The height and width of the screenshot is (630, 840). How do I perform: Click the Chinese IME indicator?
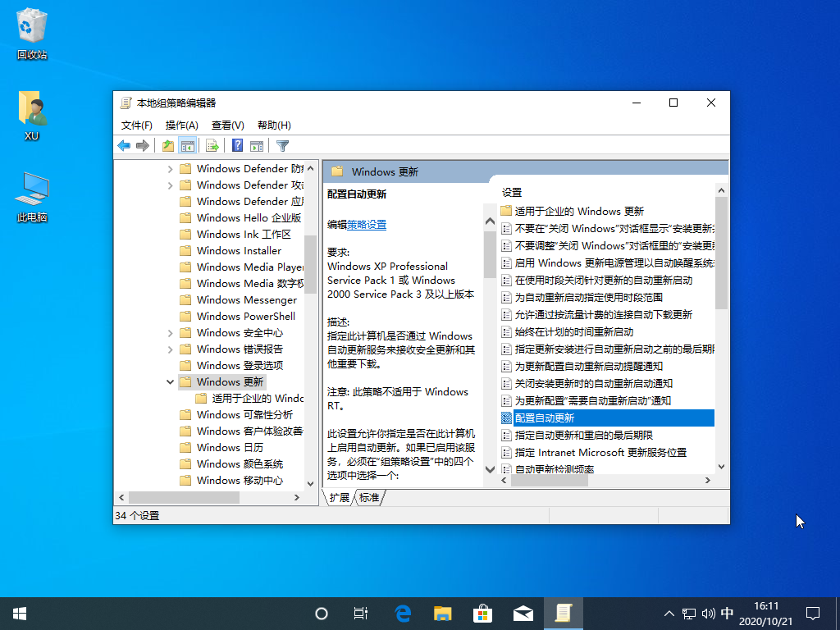tap(727, 614)
